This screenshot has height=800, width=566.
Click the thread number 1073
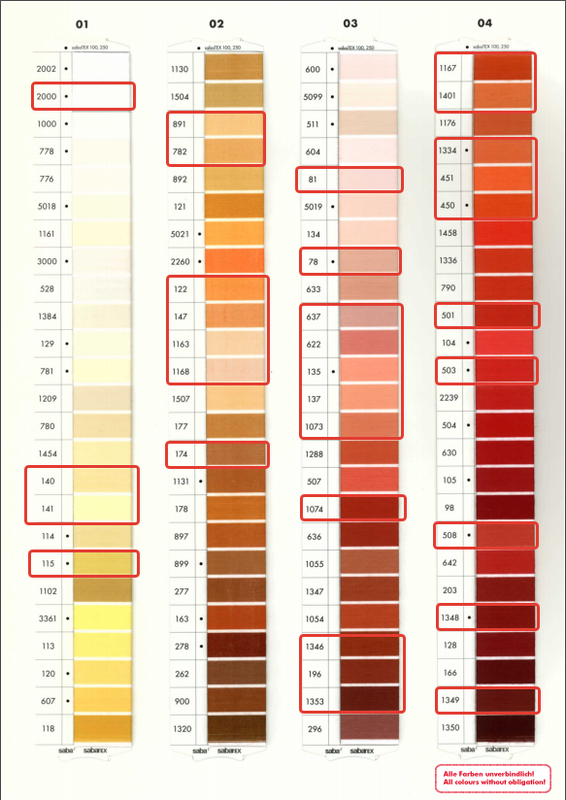[x=314, y=427]
